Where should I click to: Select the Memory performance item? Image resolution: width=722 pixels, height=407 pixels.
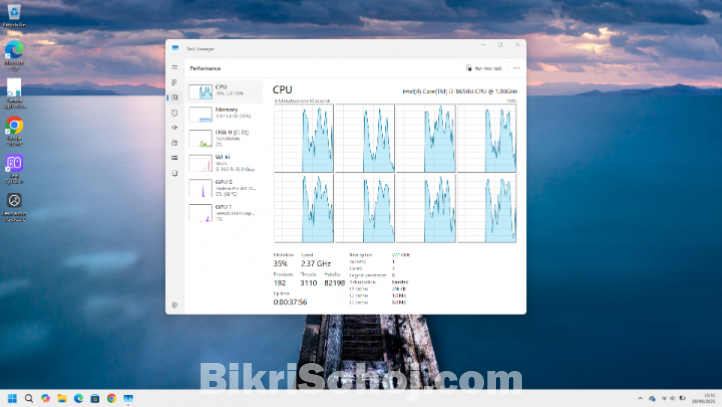click(225, 113)
